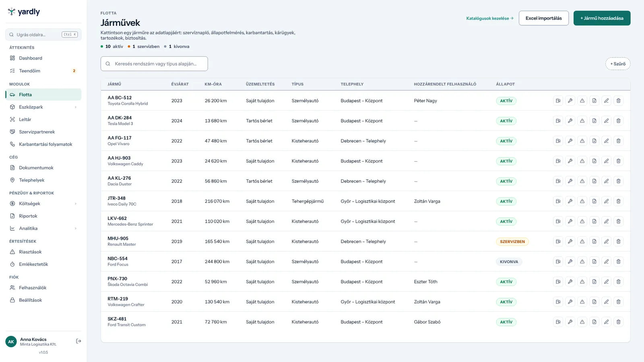Image resolution: width=644 pixels, height=362 pixels.
Task: Expand the Költségek submenu chevron
Action: click(x=75, y=204)
